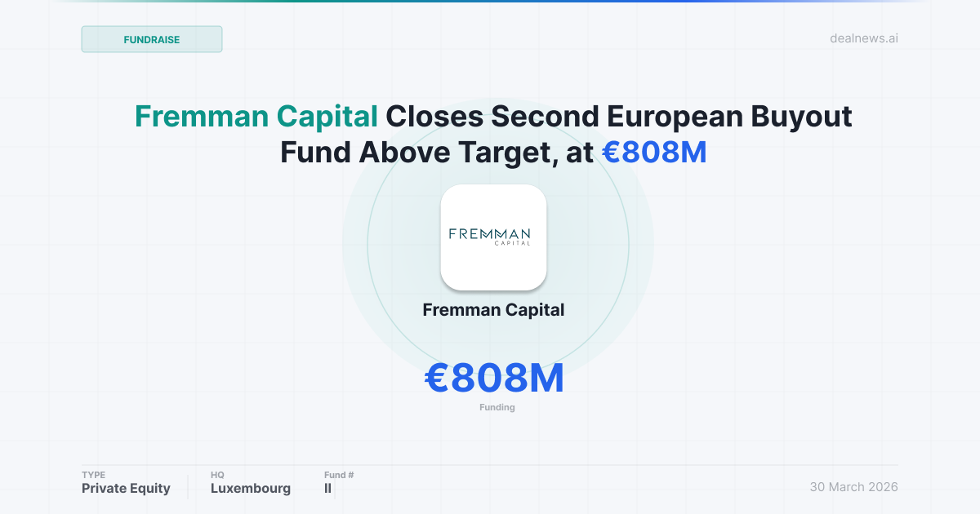Click the gradient bar at the top edge
The width and height of the screenshot is (980, 514).
[x=490, y=2]
